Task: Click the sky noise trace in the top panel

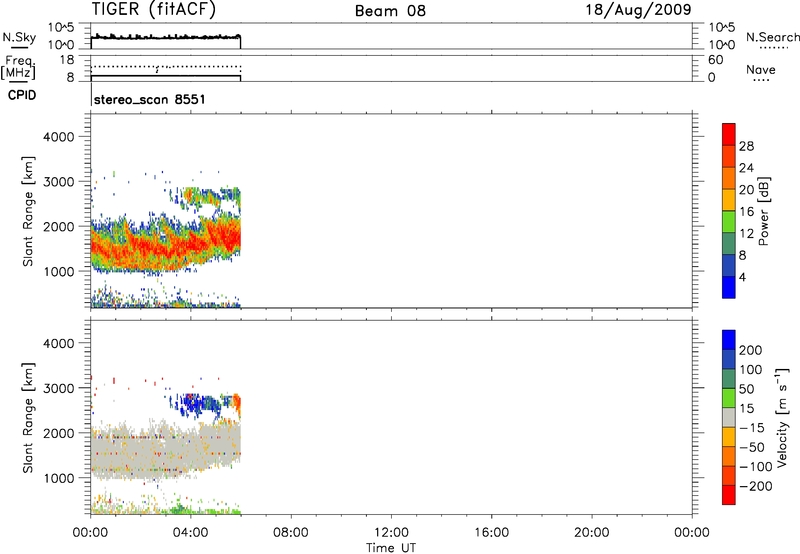Action: click(x=165, y=37)
